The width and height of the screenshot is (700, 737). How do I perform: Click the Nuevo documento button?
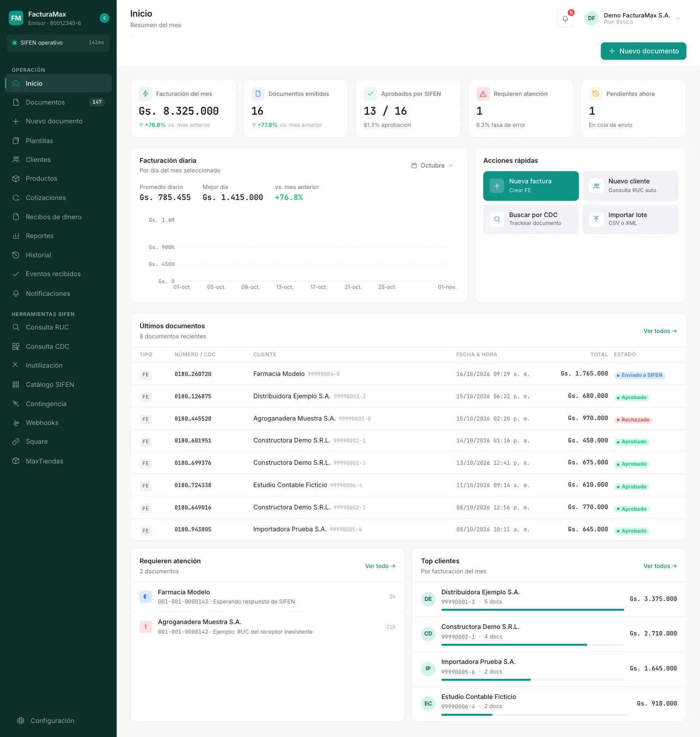643,51
